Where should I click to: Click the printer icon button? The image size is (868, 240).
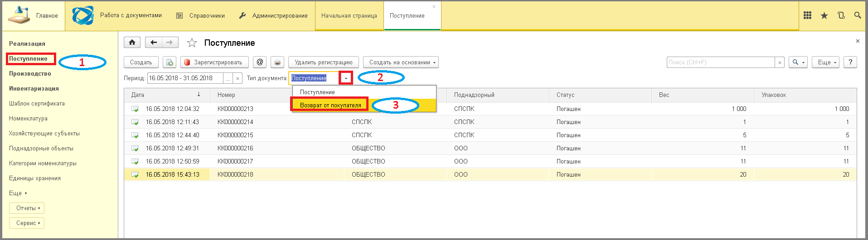pyautogui.click(x=277, y=62)
